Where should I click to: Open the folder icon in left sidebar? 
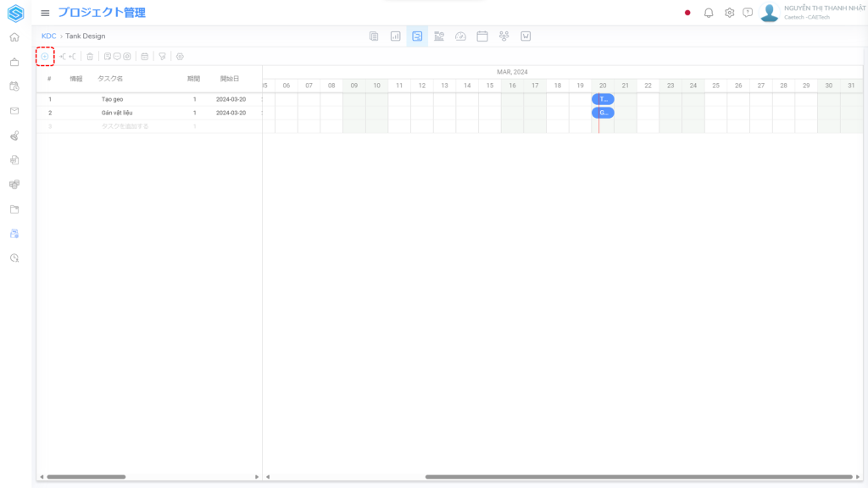point(14,209)
